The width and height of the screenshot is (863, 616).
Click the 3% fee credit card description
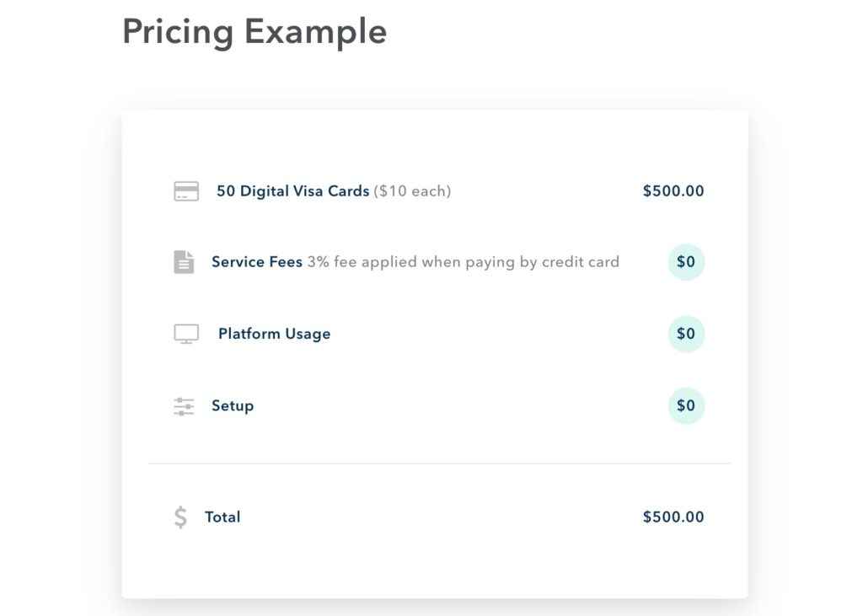pos(463,262)
